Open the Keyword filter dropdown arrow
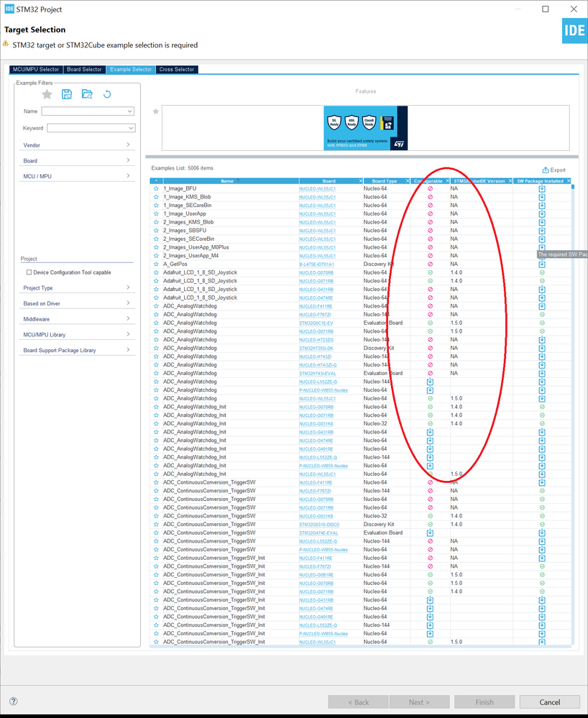Screen dimensions: 588x718 pos(131,128)
